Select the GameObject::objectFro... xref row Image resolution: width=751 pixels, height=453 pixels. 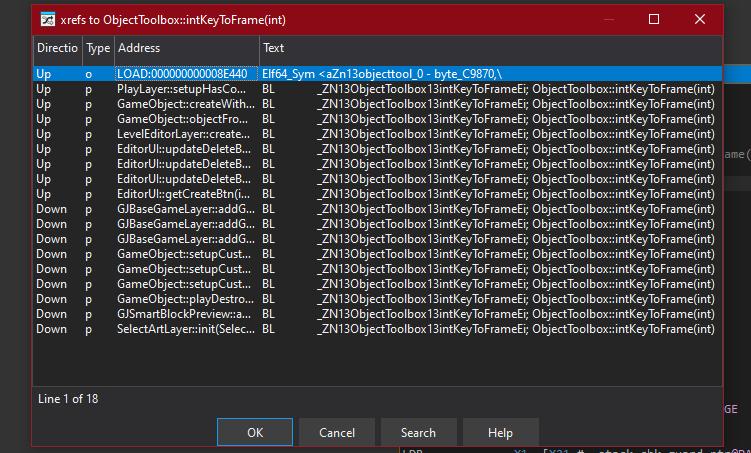pos(378,119)
